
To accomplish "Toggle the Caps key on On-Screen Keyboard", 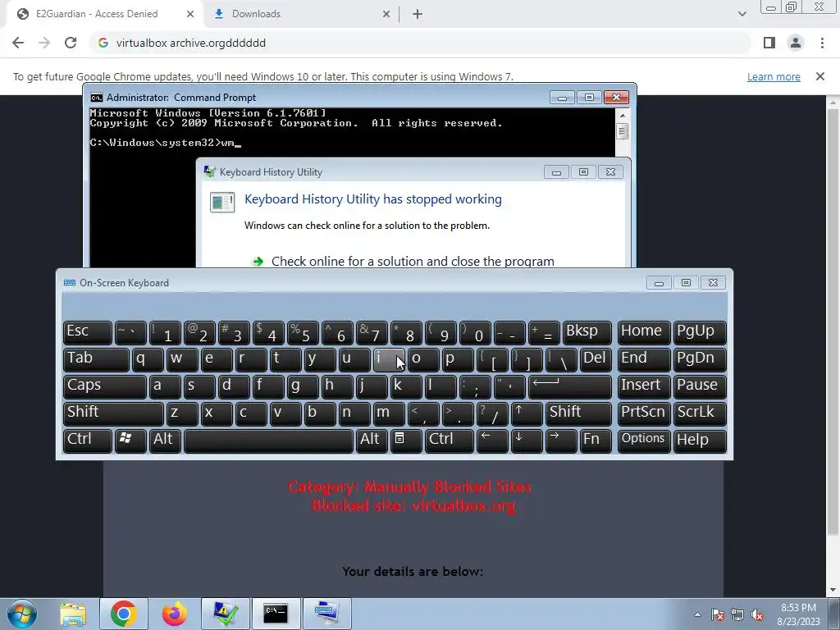I will point(104,386).
